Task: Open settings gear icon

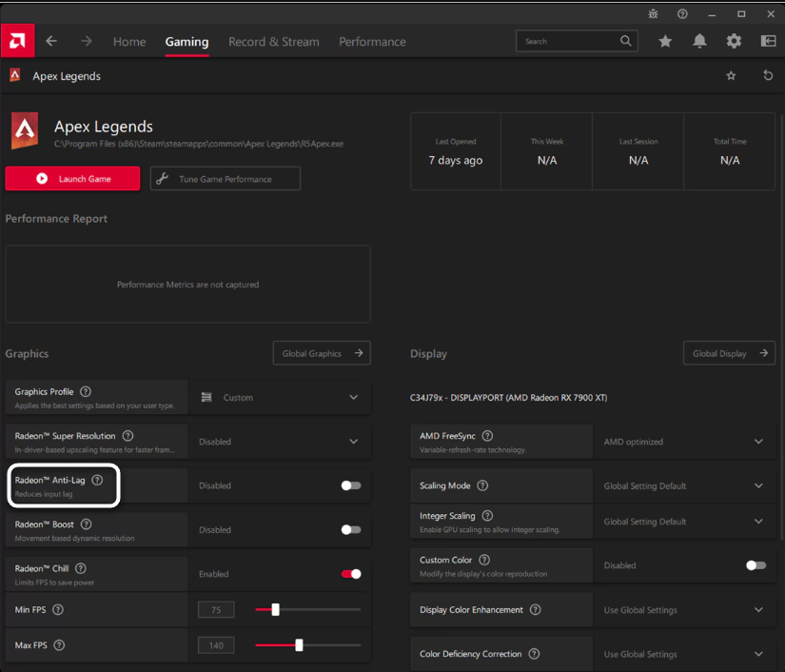Action: (734, 41)
